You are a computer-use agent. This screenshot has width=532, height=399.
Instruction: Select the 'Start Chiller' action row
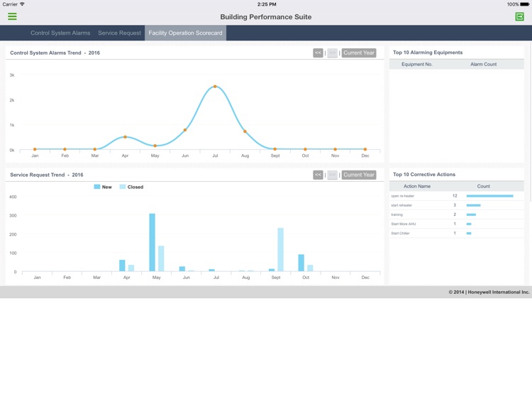click(x=457, y=234)
